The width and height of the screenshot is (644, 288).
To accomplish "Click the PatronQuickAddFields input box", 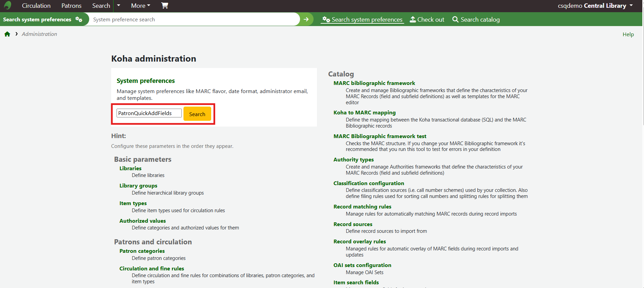I will pyautogui.click(x=149, y=113).
